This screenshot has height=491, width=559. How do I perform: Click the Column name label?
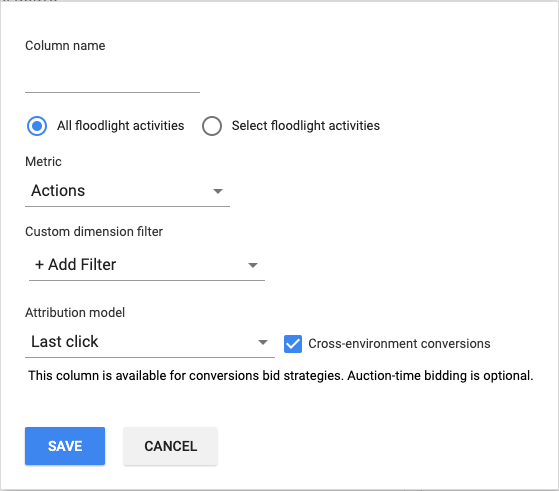click(x=65, y=46)
